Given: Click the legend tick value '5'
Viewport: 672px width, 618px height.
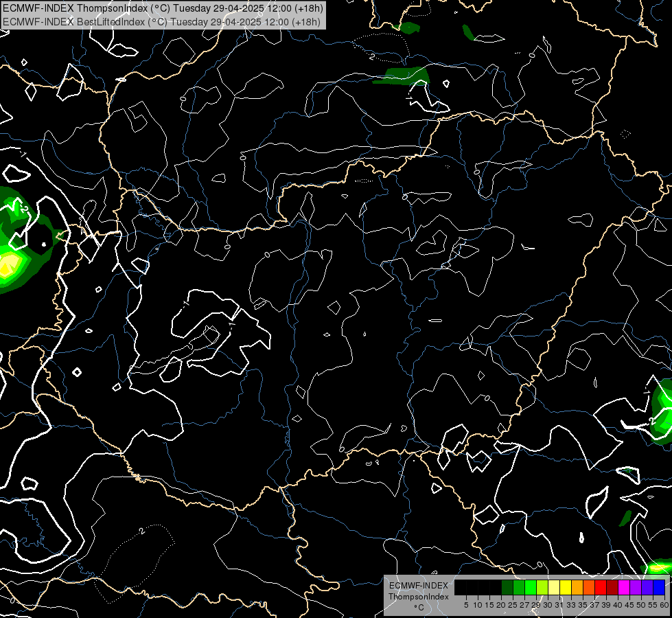Looking at the screenshot, I should 466,605.
